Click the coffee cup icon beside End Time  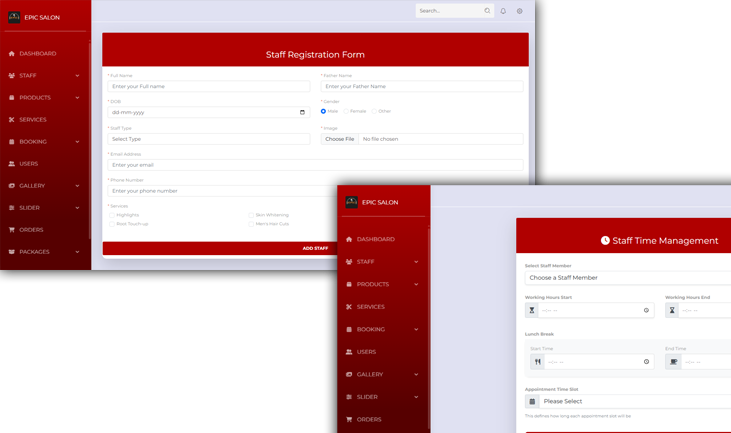[674, 362]
